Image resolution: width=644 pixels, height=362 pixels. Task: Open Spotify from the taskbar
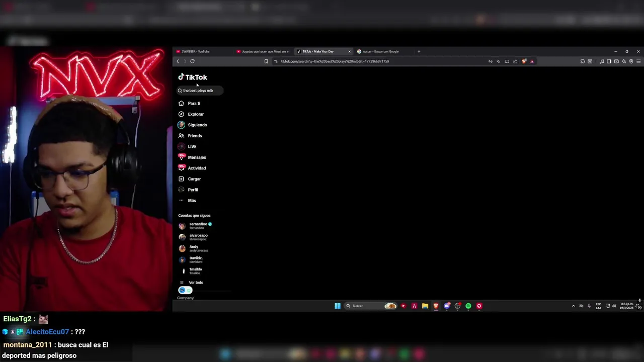(468, 306)
